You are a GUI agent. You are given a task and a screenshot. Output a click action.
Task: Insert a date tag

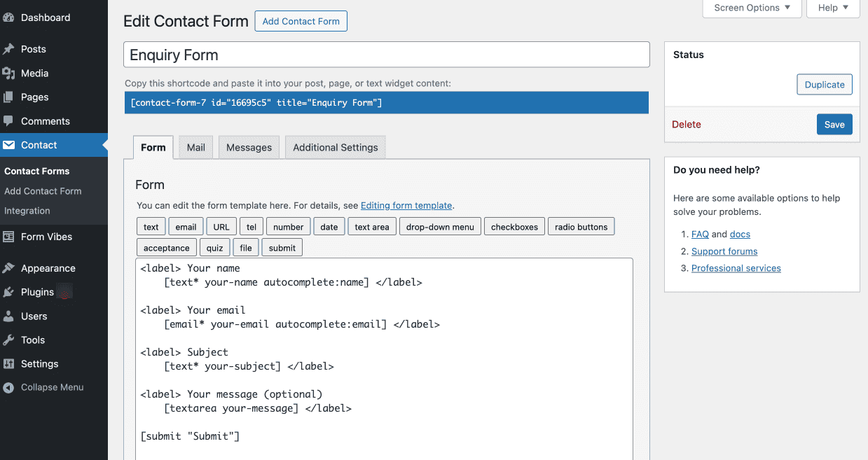[329, 227]
